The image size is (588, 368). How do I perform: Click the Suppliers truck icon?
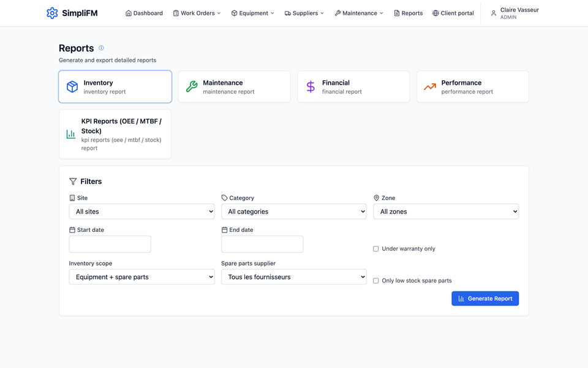point(288,13)
